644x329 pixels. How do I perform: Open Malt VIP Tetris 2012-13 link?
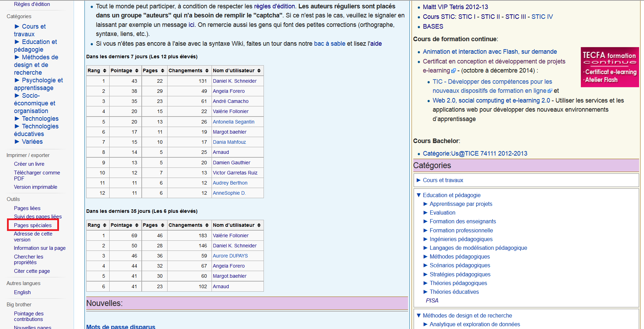coord(455,7)
